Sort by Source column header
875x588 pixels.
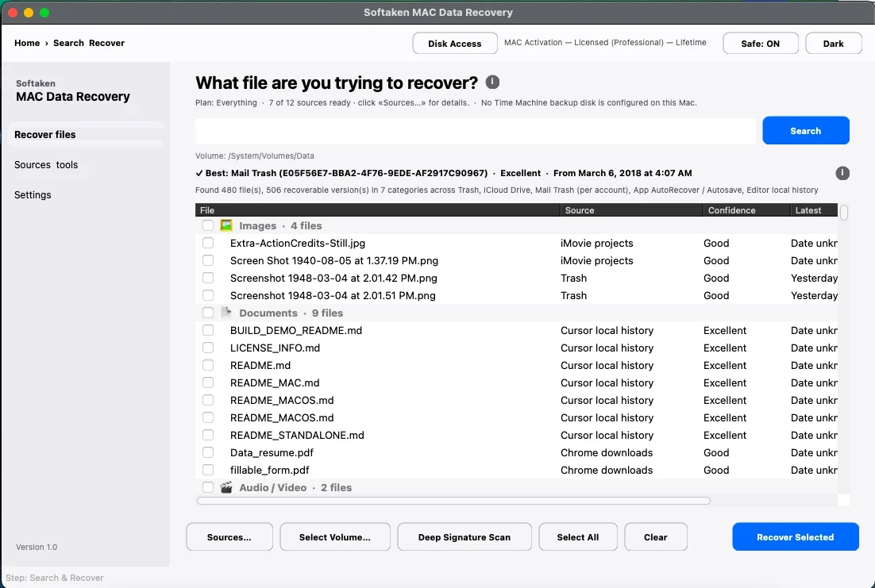(x=631, y=209)
